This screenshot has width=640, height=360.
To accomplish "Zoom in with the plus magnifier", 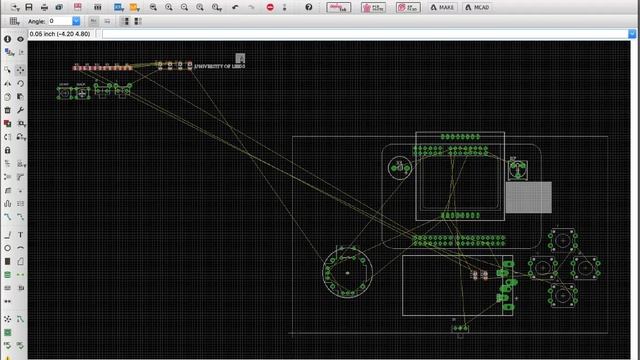I will 169,7.
